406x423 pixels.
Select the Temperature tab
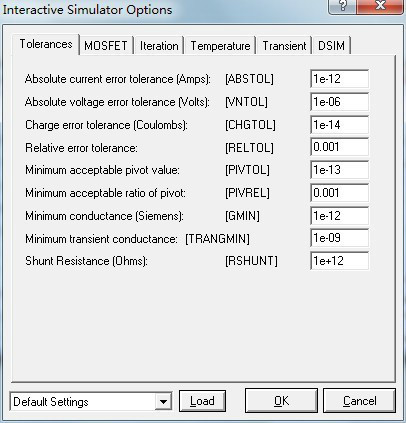click(x=220, y=46)
